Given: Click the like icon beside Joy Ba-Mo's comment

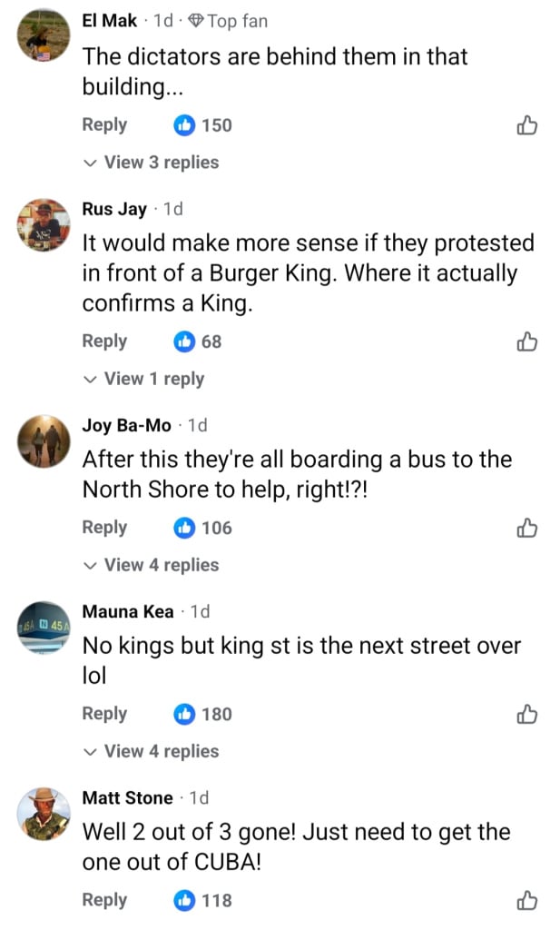Looking at the screenshot, I should pyautogui.click(x=527, y=528).
